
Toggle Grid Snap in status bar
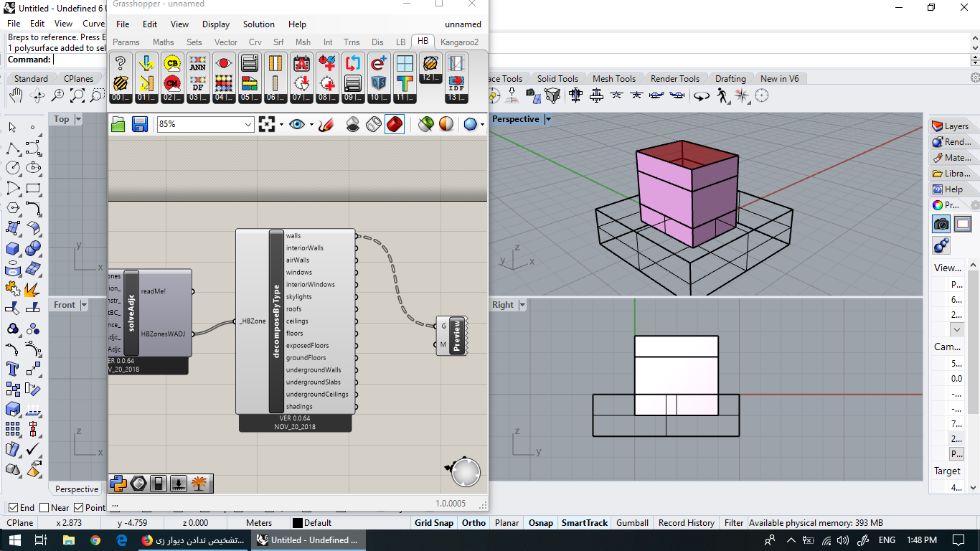(x=433, y=523)
